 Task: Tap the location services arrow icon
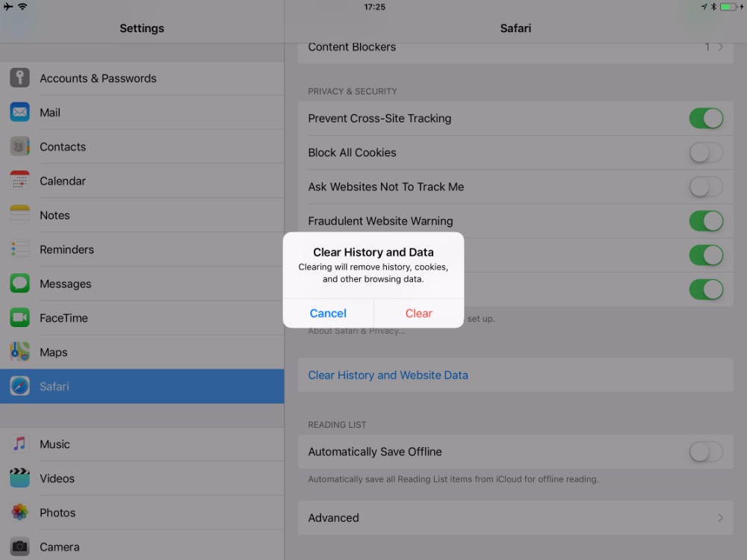coord(704,7)
